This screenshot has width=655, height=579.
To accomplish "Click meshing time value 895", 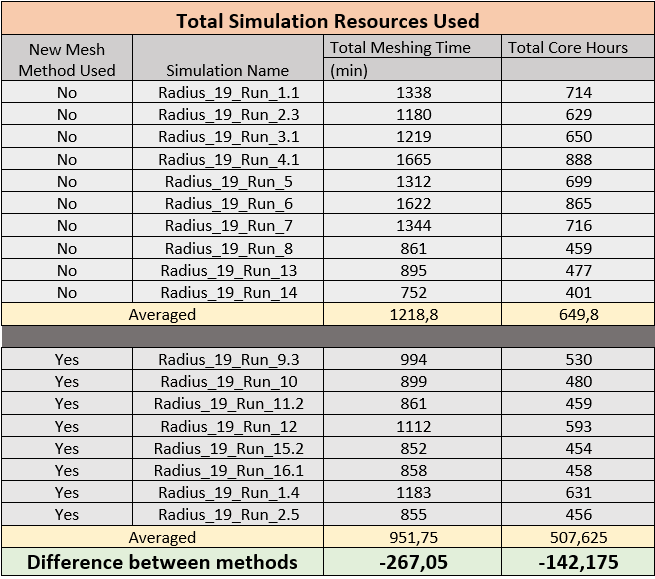I will pyautogui.click(x=414, y=270).
